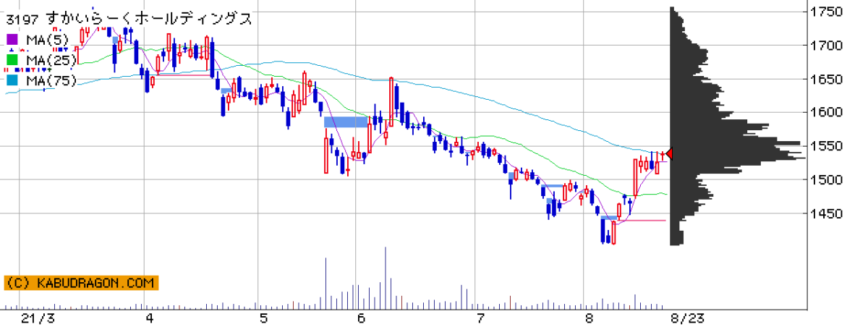868x327 pixels.
Task: Click the (C) KABUDRAGON.COM label
Action: (80, 283)
